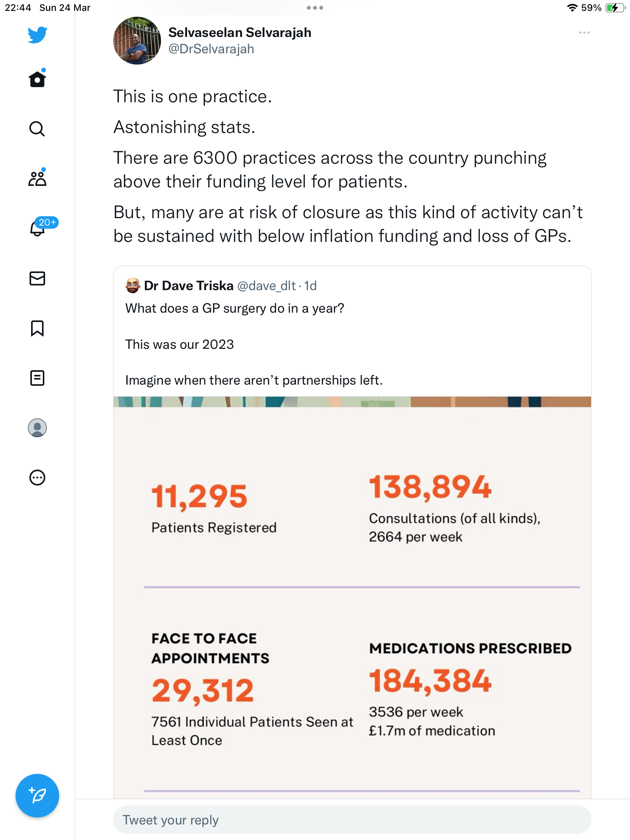Screen dimensions: 630x840
Task: Open tweet options three-dot menu
Action: coord(584,33)
